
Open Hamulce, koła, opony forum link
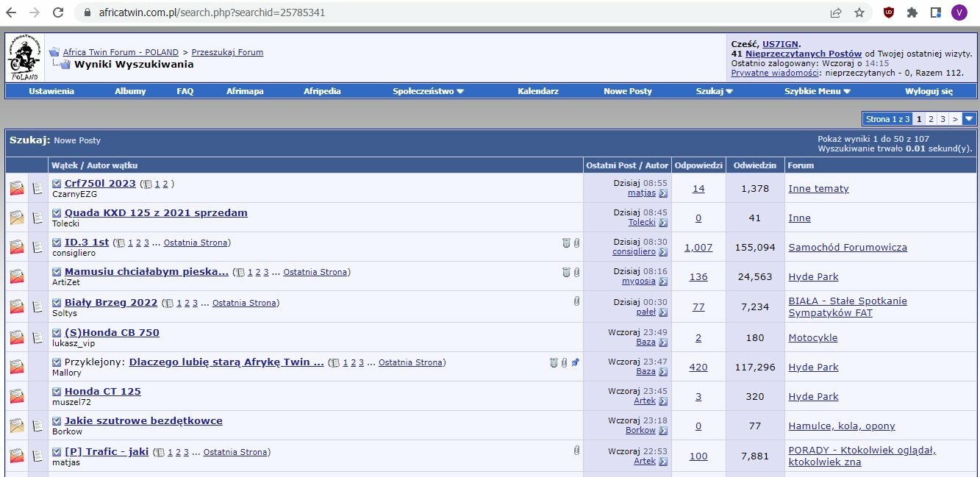click(842, 426)
